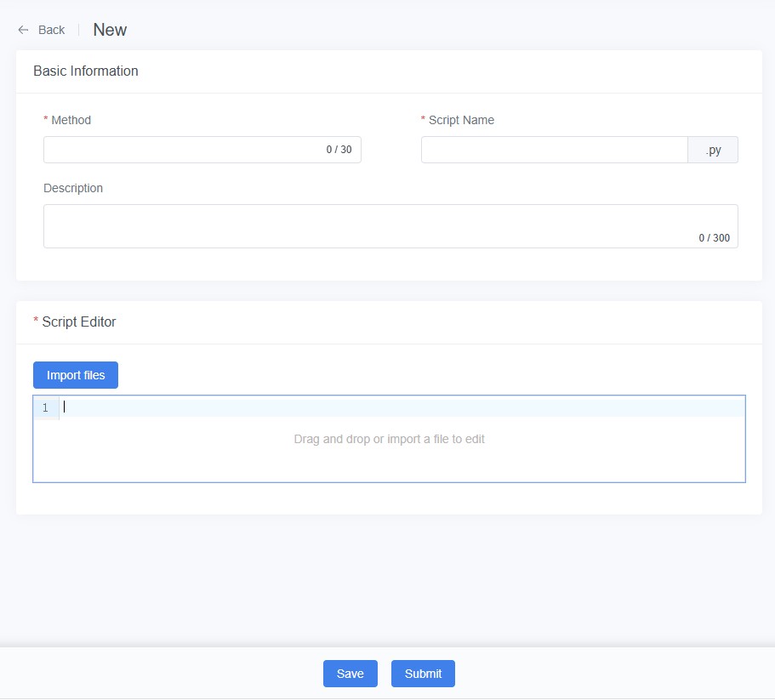The width and height of the screenshot is (775, 700).
Task: Click line number 1 in the editor gutter
Action: pyautogui.click(x=46, y=407)
